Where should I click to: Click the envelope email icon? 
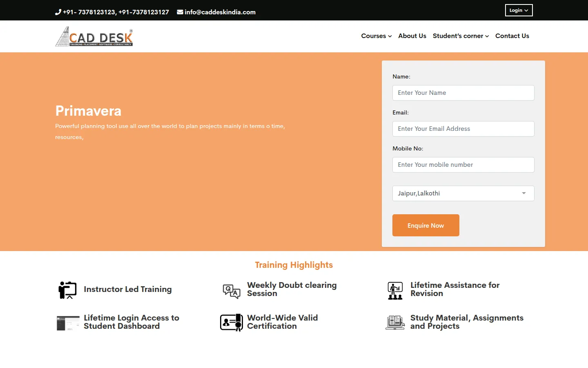click(180, 12)
